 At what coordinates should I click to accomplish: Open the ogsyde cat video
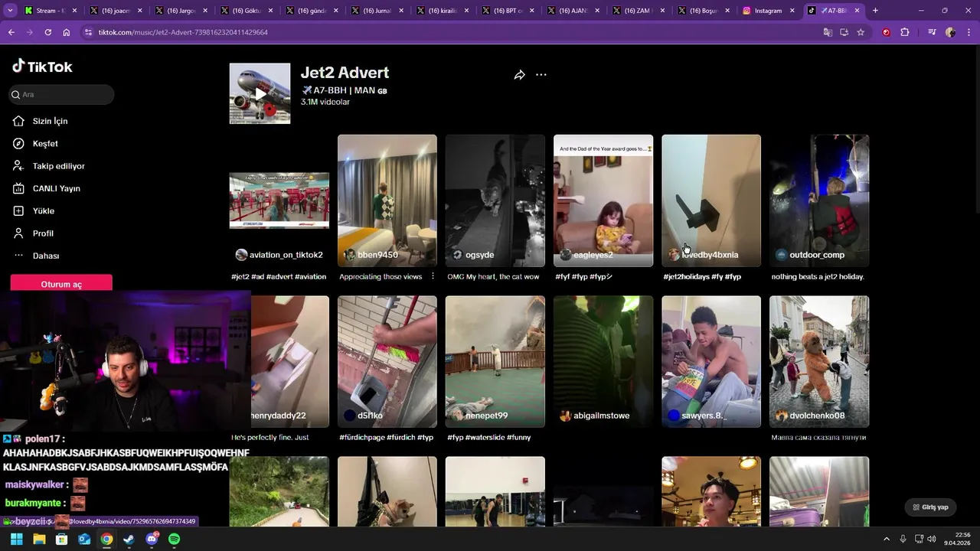coord(495,201)
